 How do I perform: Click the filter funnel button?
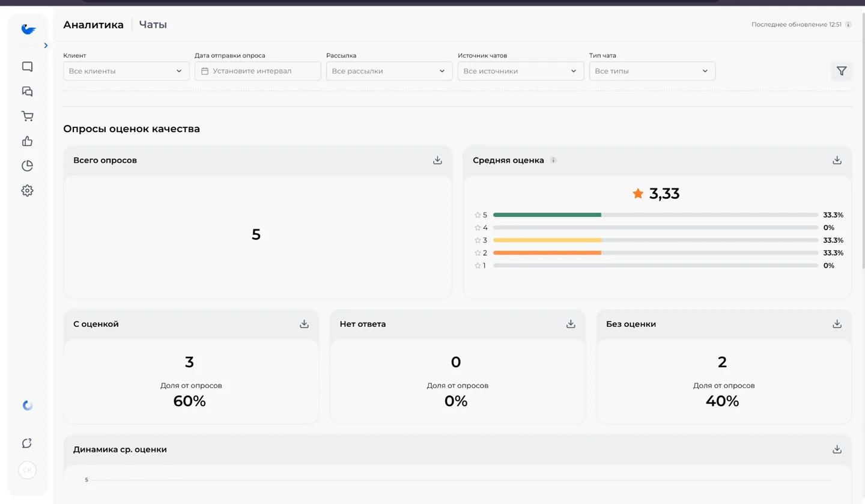coord(842,71)
